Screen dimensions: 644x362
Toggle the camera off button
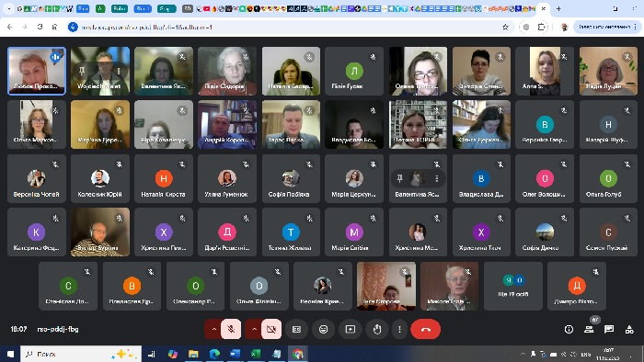tap(271, 329)
